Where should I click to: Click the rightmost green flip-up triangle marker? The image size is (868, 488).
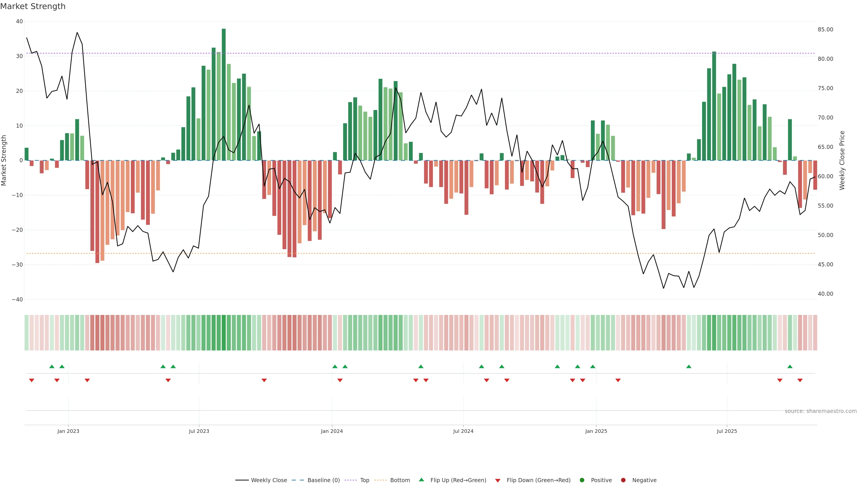pos(790,366)
